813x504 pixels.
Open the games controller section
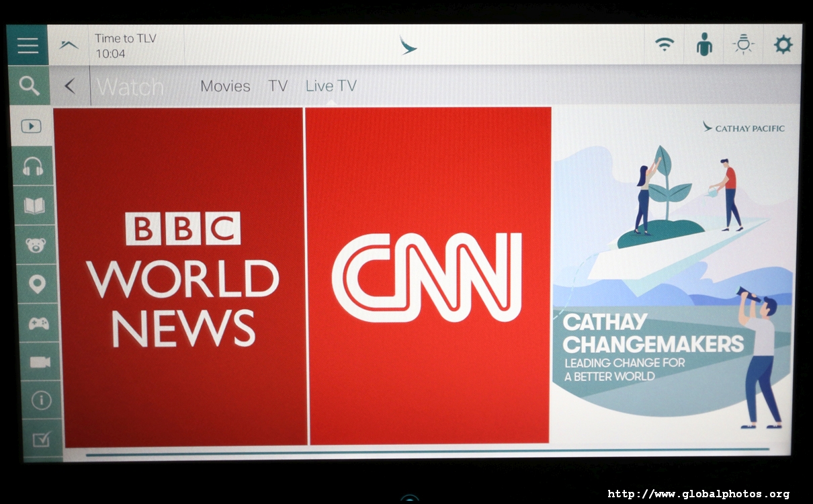[x=38, y=323]
